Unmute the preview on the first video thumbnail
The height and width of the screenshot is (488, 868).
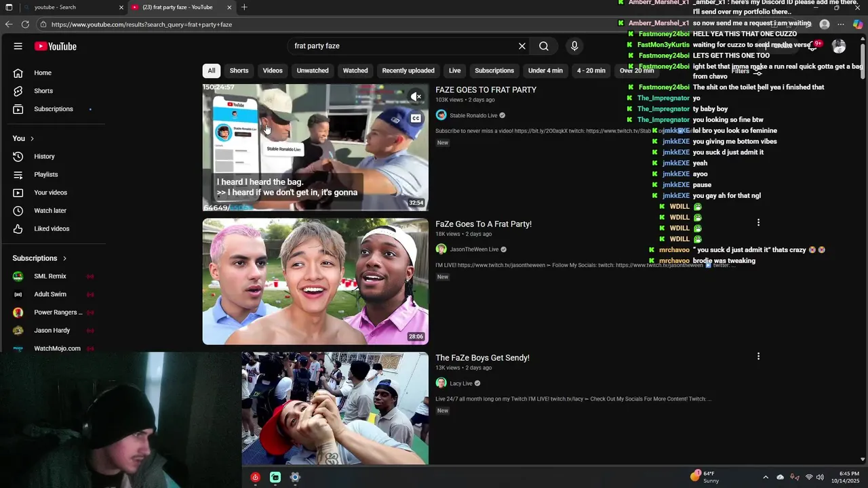(x=416, y=97)
